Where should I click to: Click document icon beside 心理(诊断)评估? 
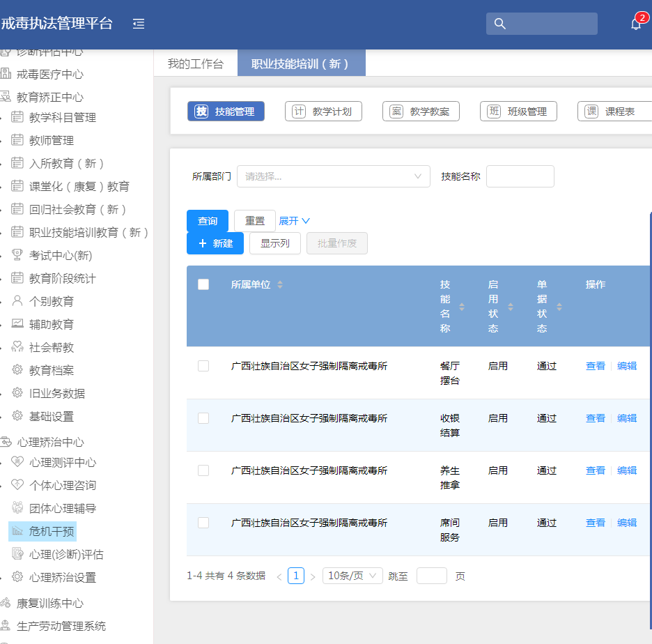[x=17, y=553]
